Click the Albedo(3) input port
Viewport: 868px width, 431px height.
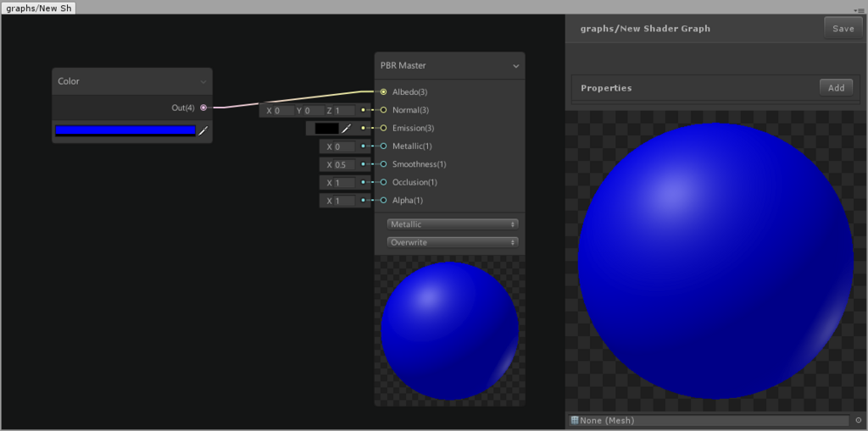click(x=384, y=91)
